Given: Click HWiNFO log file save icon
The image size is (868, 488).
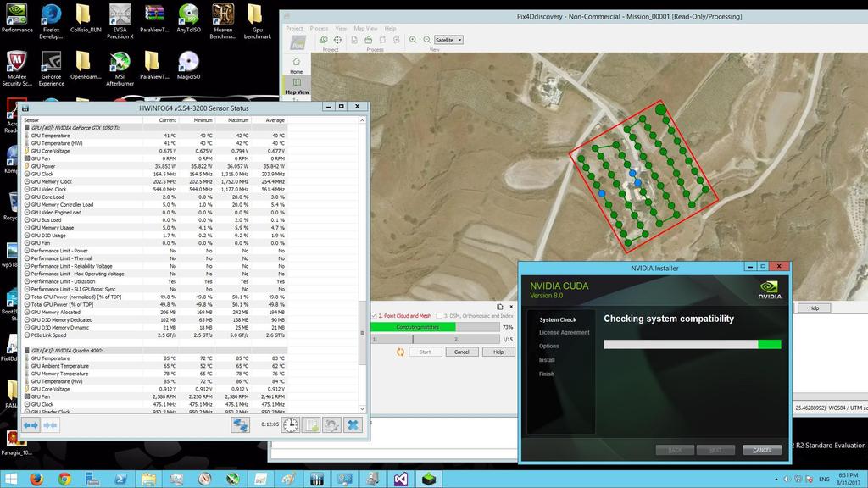Looking at the screenshot, I should tap(311, 425).
